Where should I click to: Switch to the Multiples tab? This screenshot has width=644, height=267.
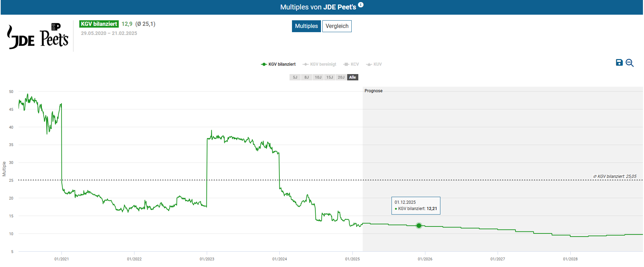pos(306,26)
